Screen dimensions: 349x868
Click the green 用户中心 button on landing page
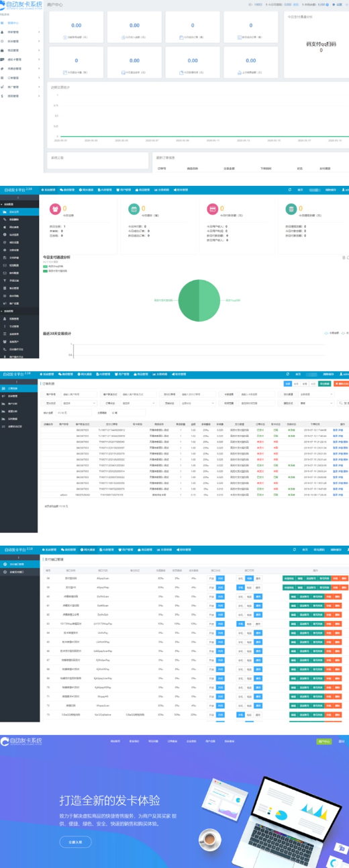(x=324, y=741)
